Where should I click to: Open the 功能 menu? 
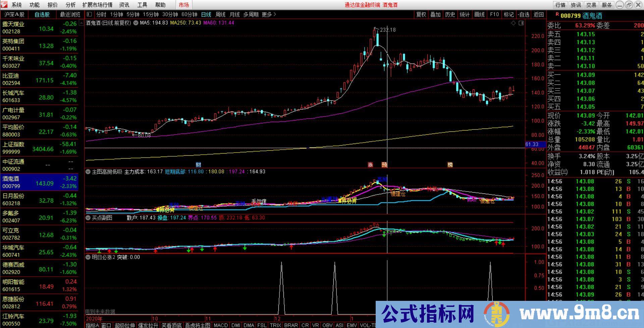[x=35, y=5]
